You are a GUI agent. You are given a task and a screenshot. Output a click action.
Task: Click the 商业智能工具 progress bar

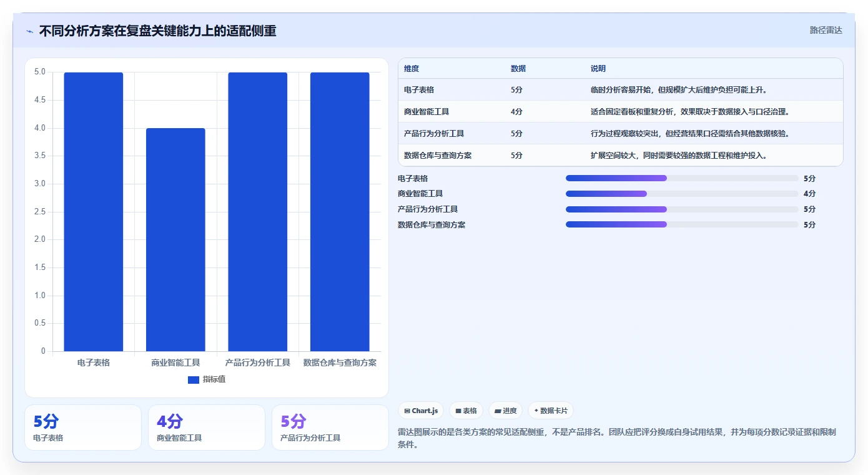tap(682, 194)
